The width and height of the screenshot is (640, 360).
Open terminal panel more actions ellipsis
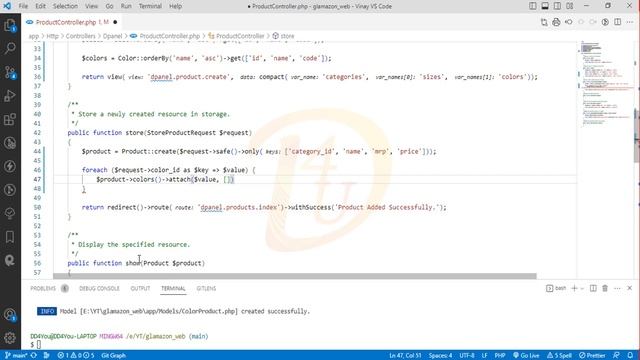pos(617,288)
